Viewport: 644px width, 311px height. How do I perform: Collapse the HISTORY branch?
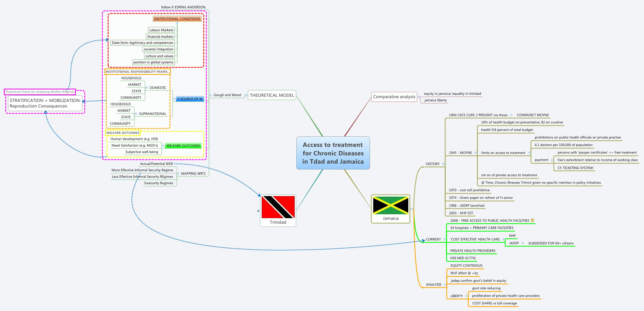click(443, 164)
